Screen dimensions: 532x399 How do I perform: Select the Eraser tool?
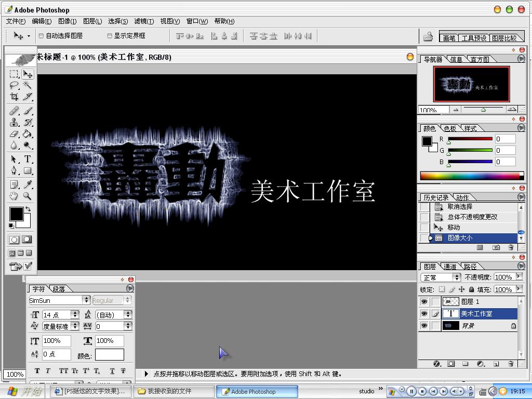(14, 134)
